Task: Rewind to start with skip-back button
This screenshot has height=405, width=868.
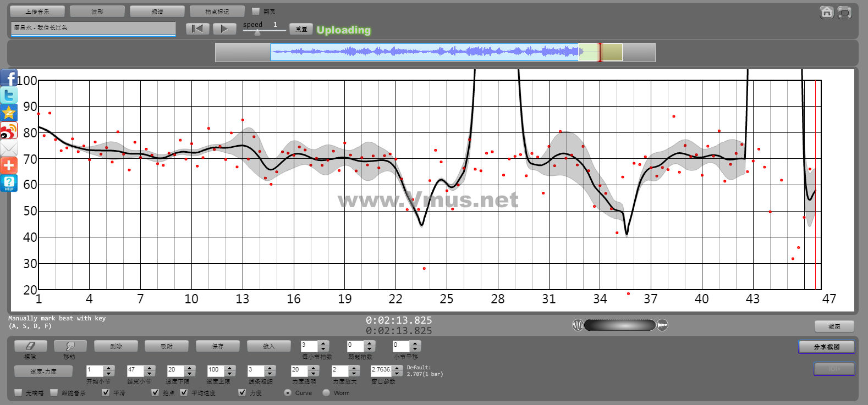Action: tap(197, 29)
